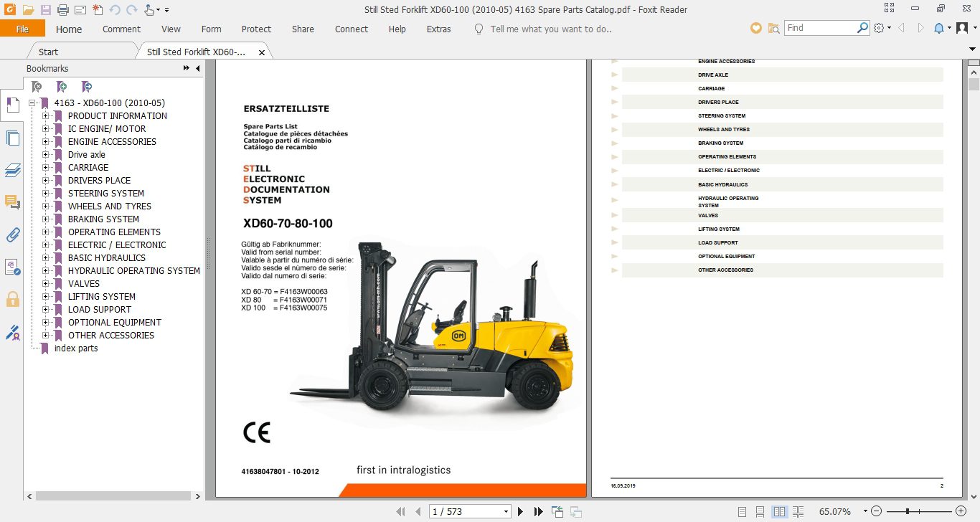The width and height of the screenshot is (980, 522).
Task: Switch to continuous facing view mode
Action: click(x=798, y=511)
